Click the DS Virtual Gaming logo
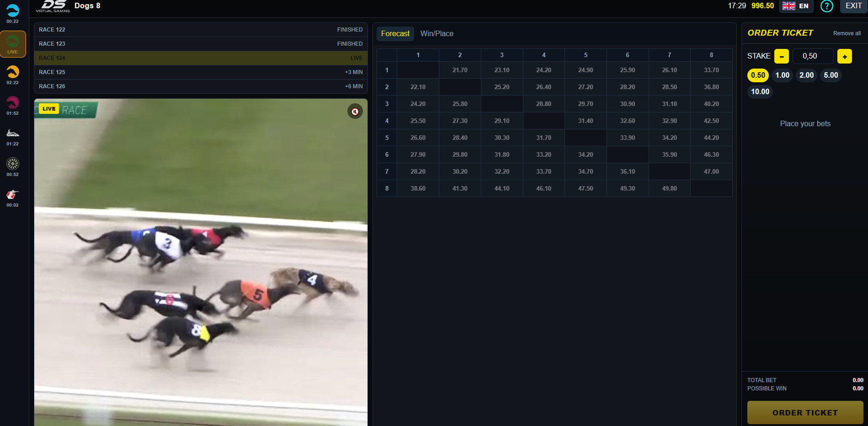The height and width of the screenshot is (426, 868). [x=53, y=6]
